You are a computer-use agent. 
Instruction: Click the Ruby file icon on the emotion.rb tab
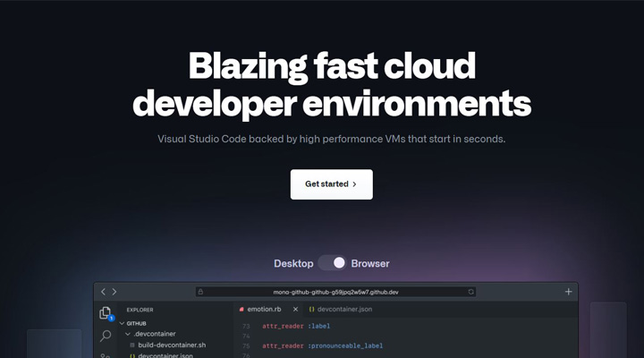[241, 309]
